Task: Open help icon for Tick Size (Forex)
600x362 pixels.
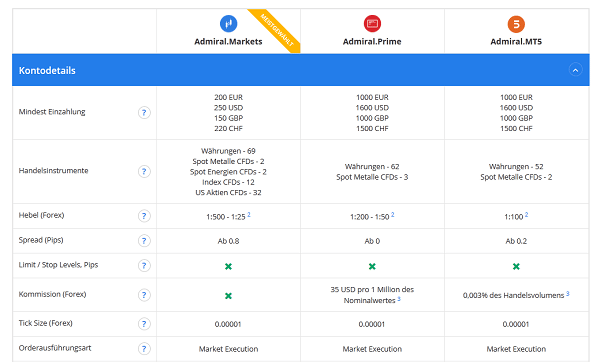Action: 144,324
